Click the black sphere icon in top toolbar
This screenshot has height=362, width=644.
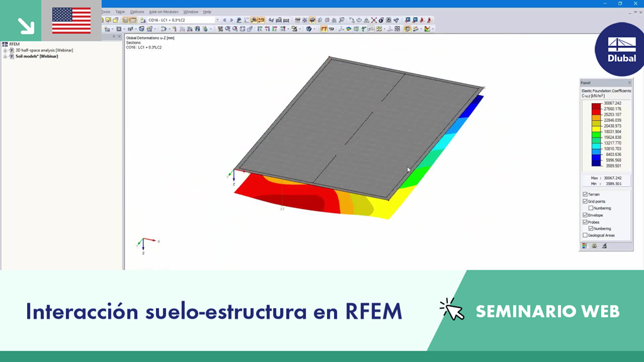(x=381, y=20)
